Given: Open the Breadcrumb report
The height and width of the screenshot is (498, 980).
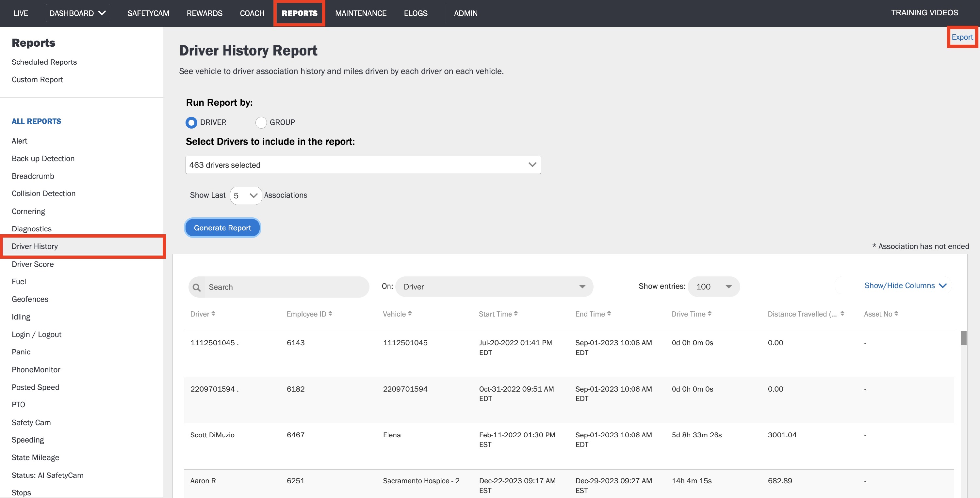Looking at the screenshot, I should click(33, 176).
